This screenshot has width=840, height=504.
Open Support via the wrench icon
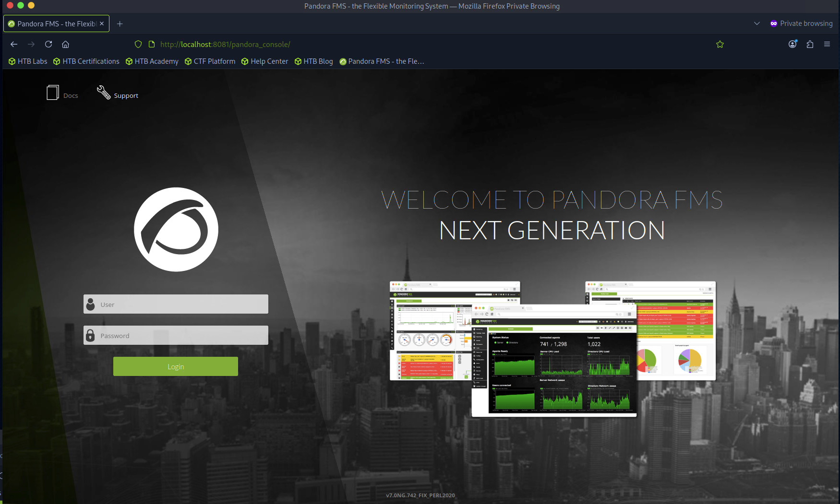pyautogui.click(x=104, y=93)
